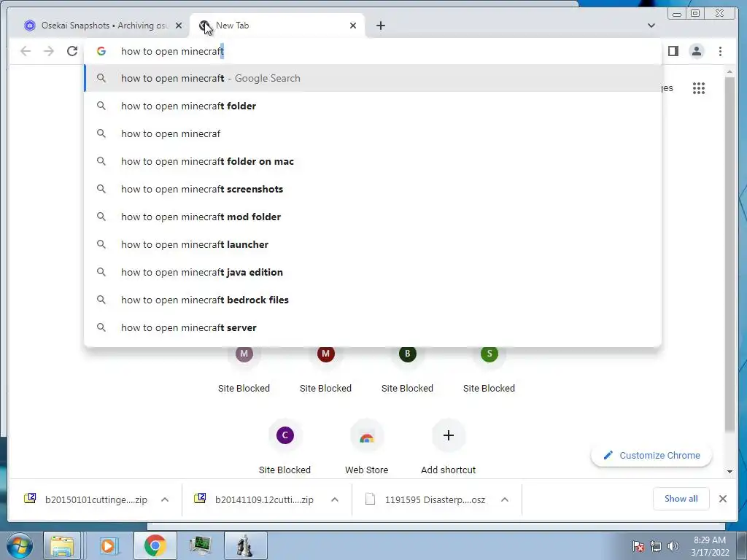Select suggestion 'how to open minecraft mod folder'
This screenshot has width=747, height=560.
373,217
